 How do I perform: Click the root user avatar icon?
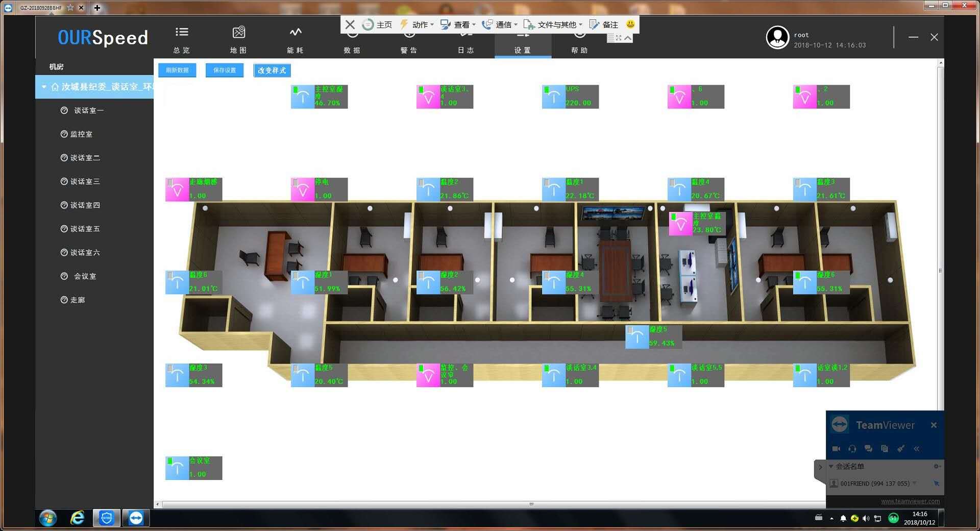777,37
